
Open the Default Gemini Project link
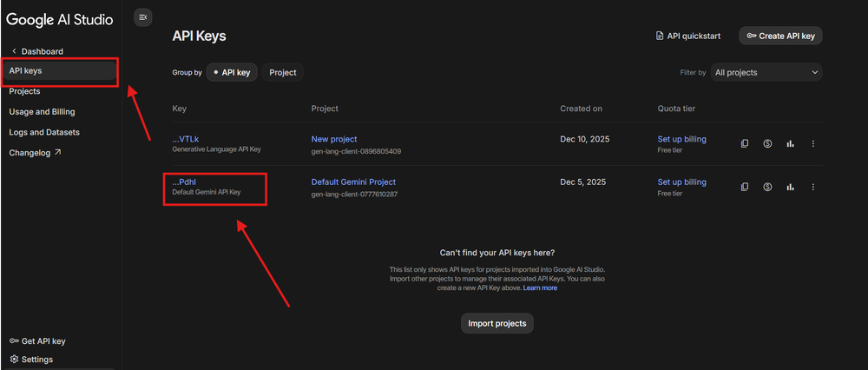pos(353,182)
